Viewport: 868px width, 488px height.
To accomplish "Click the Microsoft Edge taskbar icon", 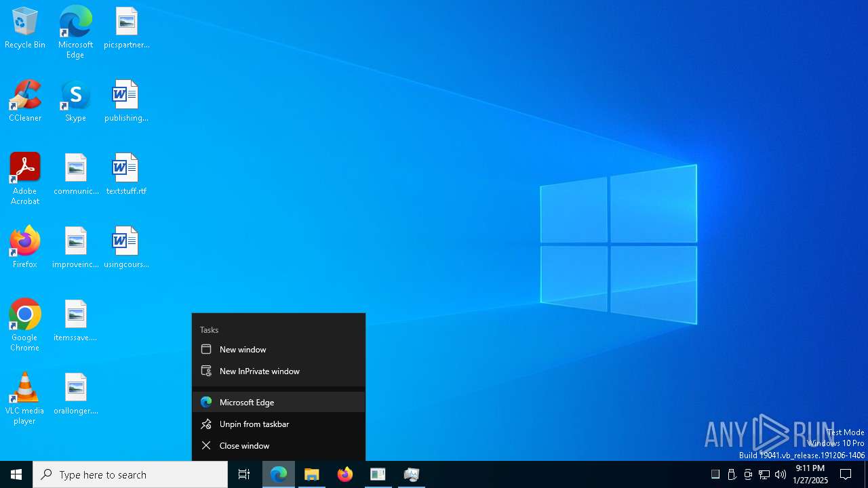I will click(279, 474).
